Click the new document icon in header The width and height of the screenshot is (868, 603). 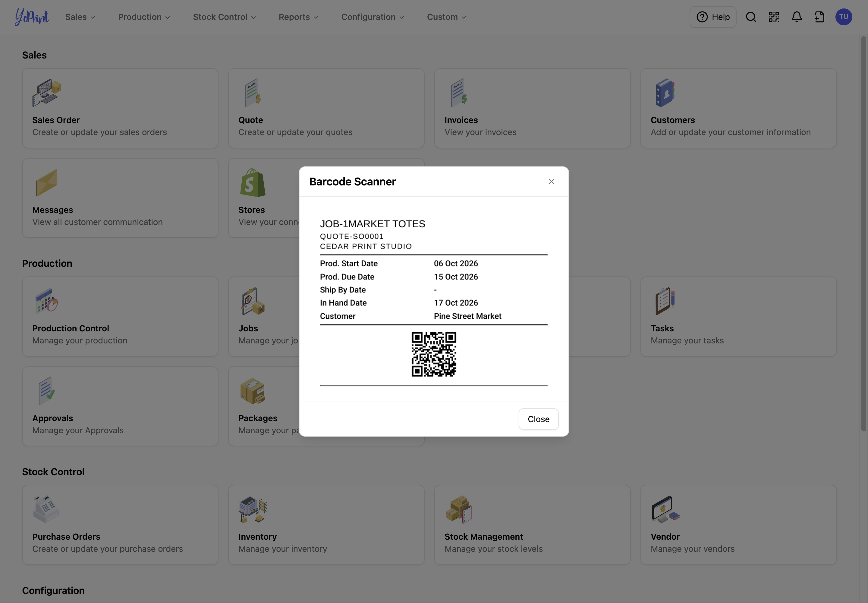click(x=820, y=17)
